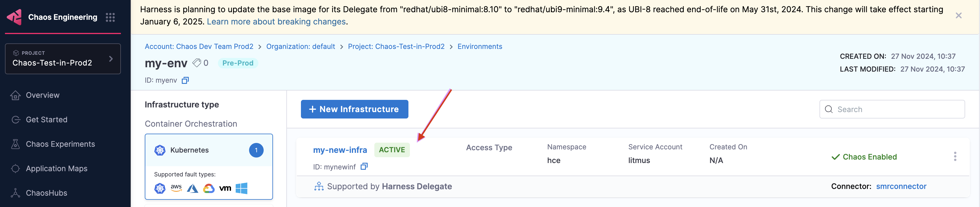Click Supported by Harness Delegate text
This screenshot has width=980, height=207.
389,186
